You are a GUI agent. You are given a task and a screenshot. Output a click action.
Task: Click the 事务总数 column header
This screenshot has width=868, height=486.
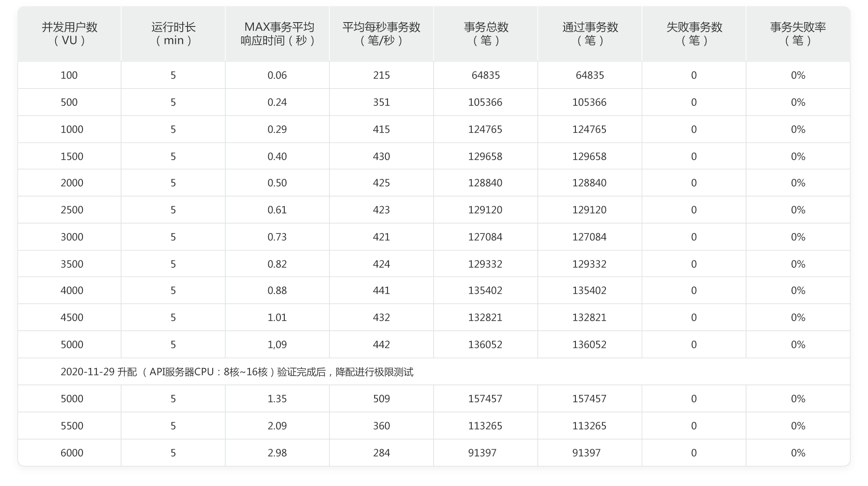(x=486, y=34)
